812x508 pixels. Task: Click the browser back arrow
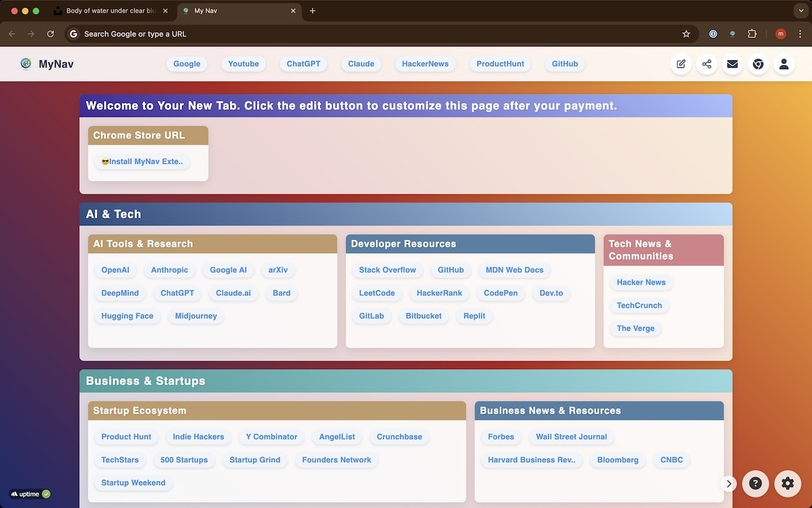click(x=12, y=34)
